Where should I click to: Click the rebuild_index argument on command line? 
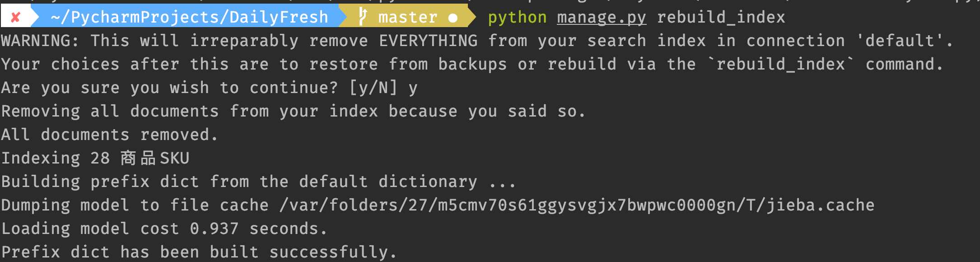click(x=721, y=18)
